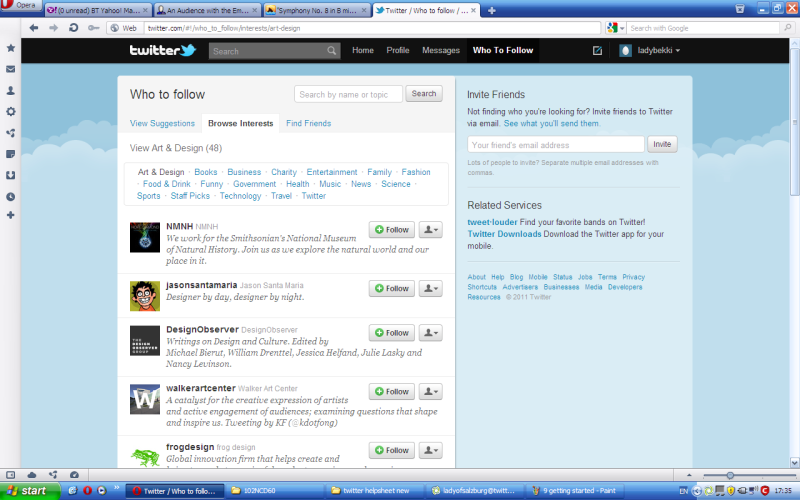Open the Messages nav item

point(441,51)
